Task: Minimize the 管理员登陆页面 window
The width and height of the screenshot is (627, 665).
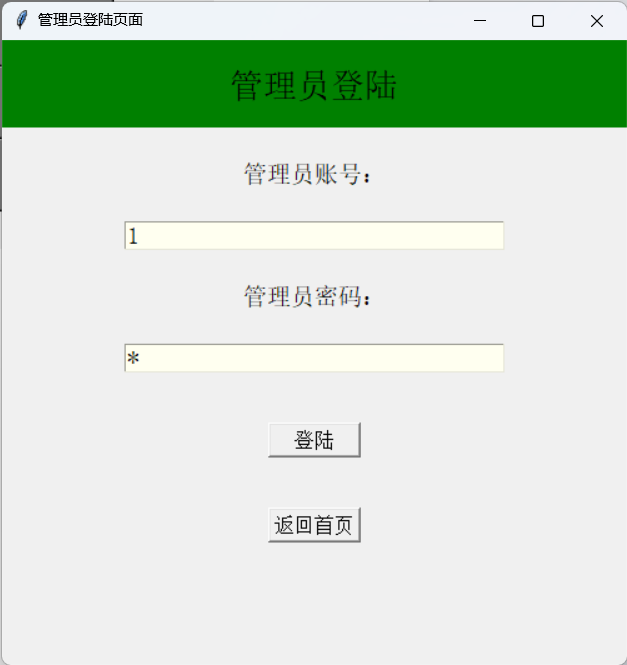Action: [x=480, y=20]
